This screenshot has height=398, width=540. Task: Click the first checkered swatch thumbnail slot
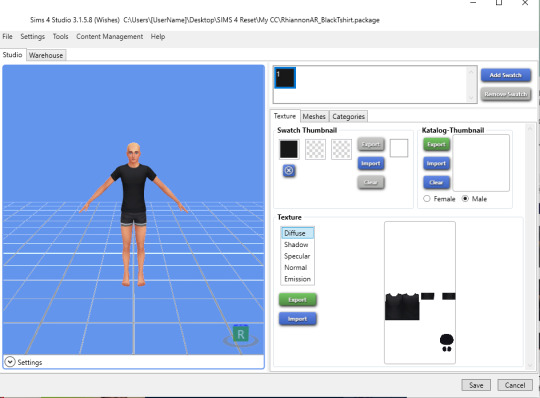[x=315, y=149]
